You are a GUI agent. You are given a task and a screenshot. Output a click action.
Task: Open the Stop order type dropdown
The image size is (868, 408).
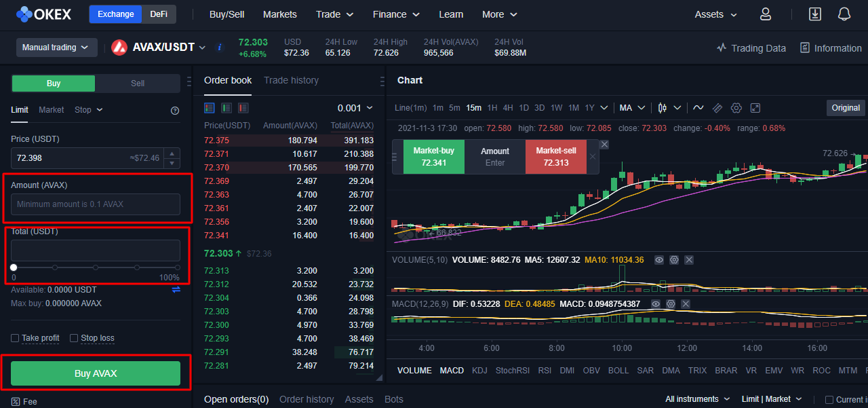[x=88, y=110]
